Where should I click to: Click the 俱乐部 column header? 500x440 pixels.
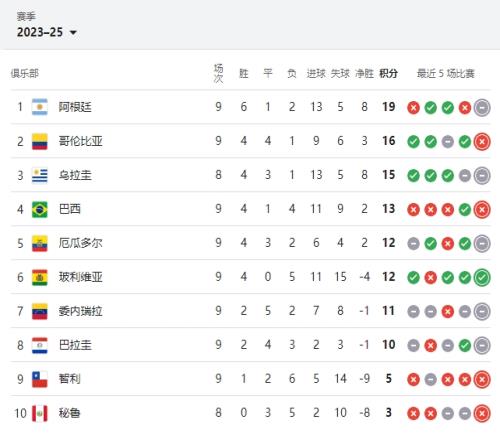click(x=25, y=73)
